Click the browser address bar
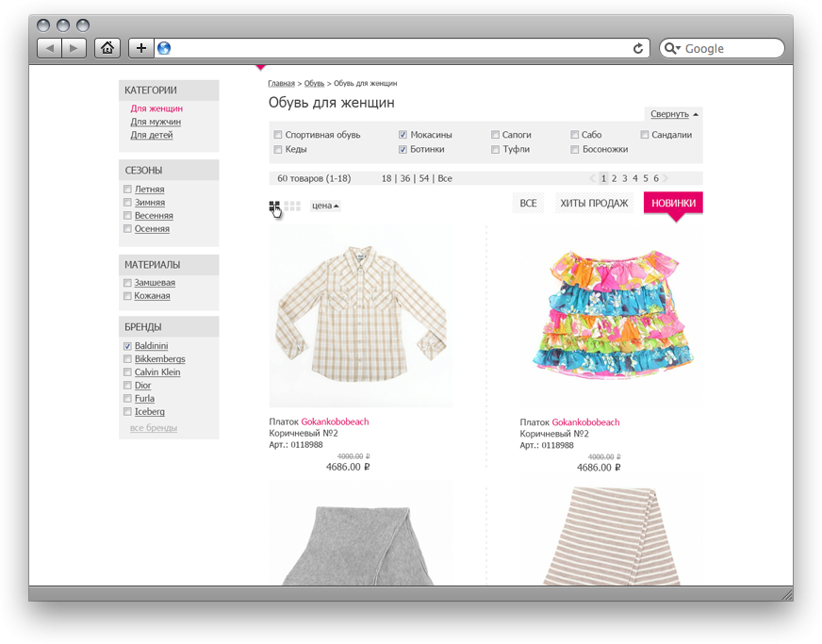822x644 pixels. coord(403,48)
